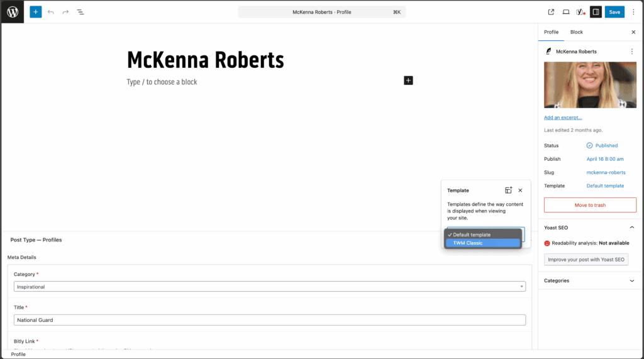Open the Category dropdown showing Inspirational
644x359 pixels.
click(269, 287)
